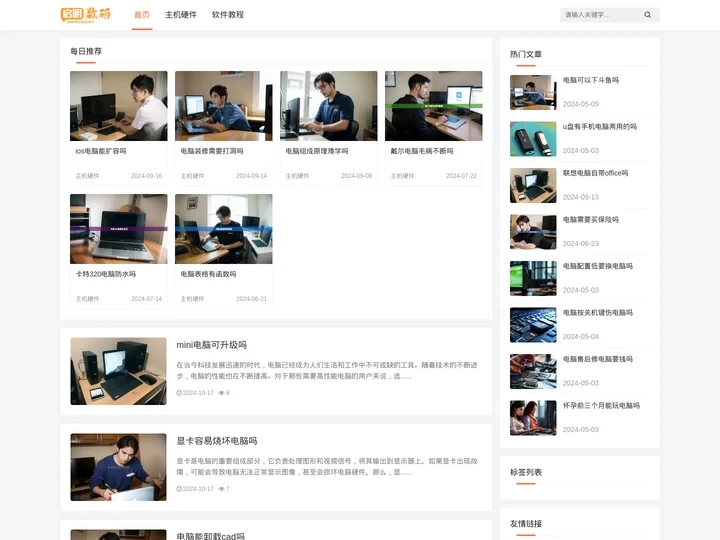Open the 电脑能卸载cad吗 article title
Viewport: 720px width, 540px height.
click(210, 536)
